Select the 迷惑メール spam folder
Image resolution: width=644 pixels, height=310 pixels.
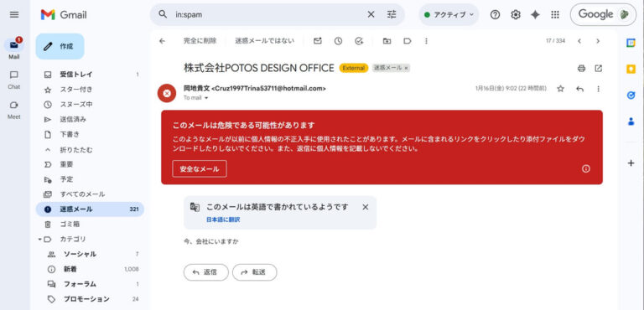tap(90, 209)
